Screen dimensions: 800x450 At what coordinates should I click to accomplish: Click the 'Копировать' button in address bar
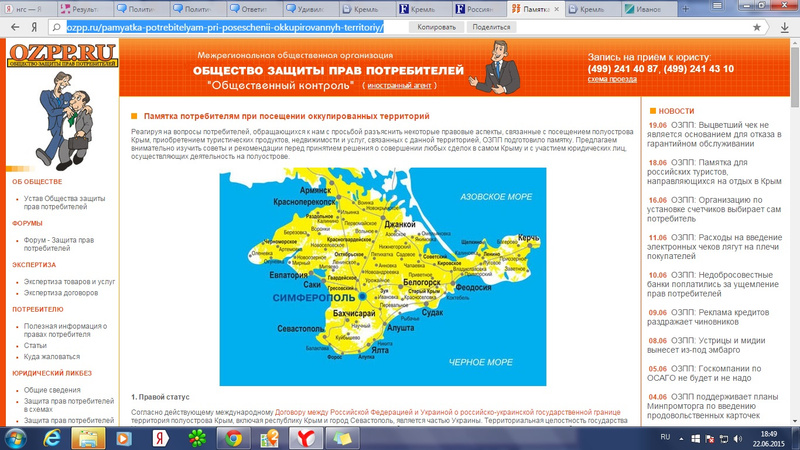pos(435,27)
